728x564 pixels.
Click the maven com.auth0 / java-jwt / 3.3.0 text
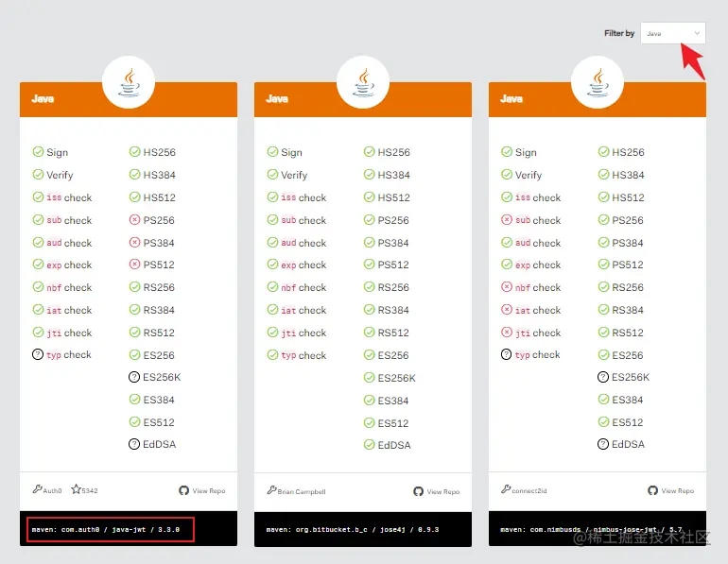tap(106, 529)
